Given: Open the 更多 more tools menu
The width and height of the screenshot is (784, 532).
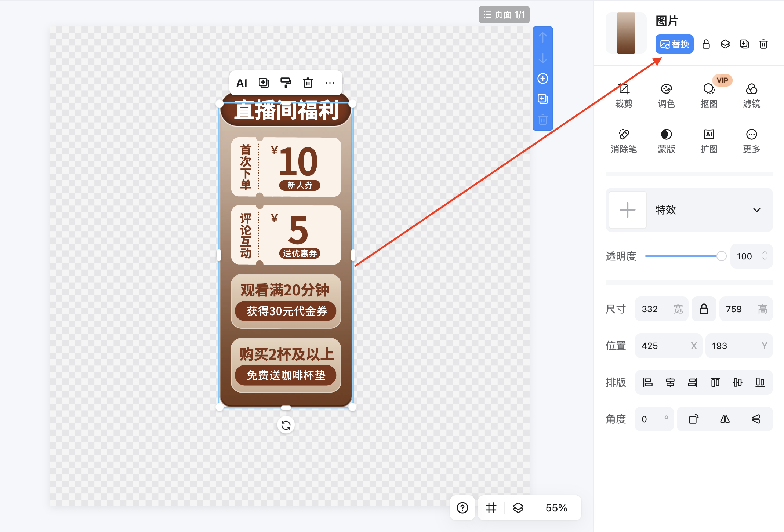Looking at the screenshot, I should click(751, 140).
